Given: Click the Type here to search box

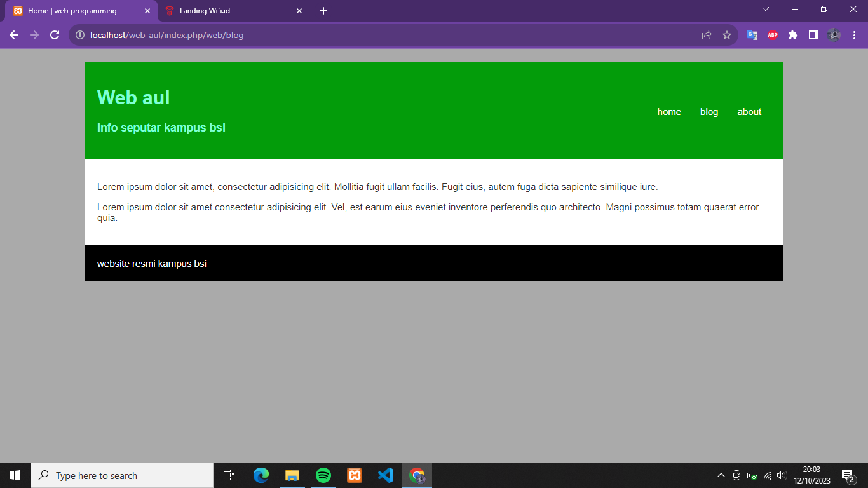Looking at the screenshot, I should [x=122, y=475].
